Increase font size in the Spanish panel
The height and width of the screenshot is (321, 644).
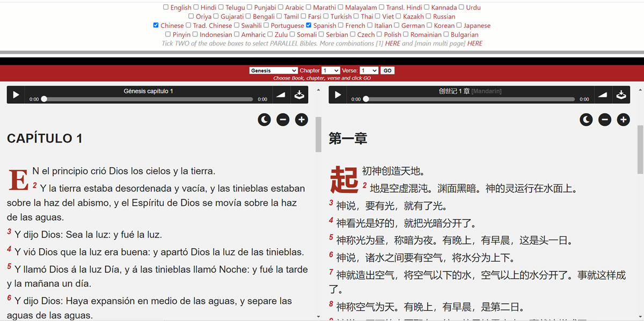click(302, 120)
